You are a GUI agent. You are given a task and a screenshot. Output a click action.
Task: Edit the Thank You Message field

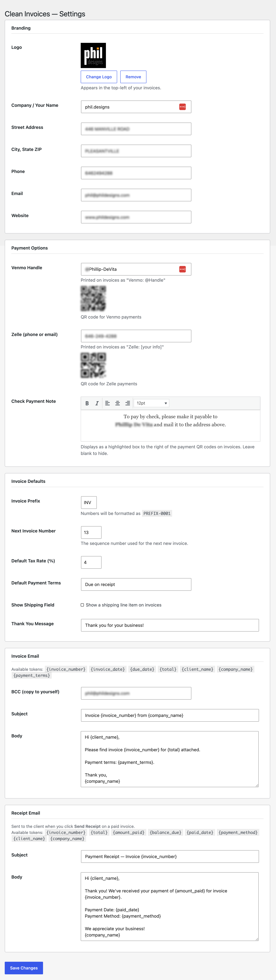[x=170, y=625]
